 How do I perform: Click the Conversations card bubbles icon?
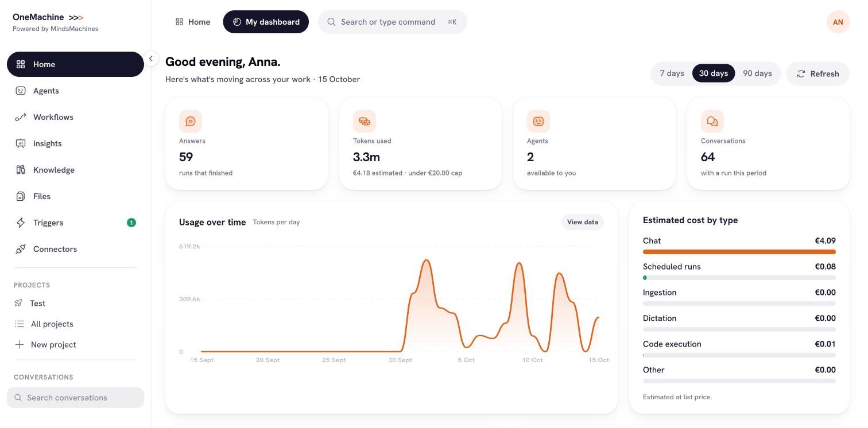coord(712,122)
